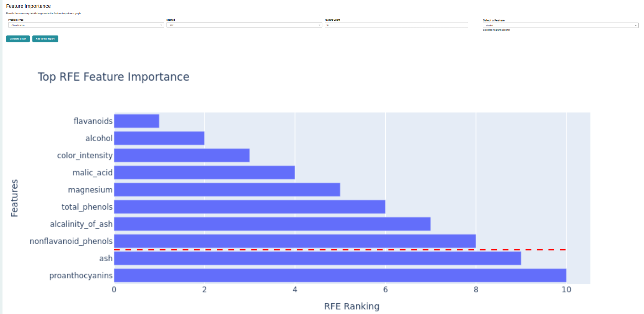Click the Add to the Report button

tap(45, 39)
